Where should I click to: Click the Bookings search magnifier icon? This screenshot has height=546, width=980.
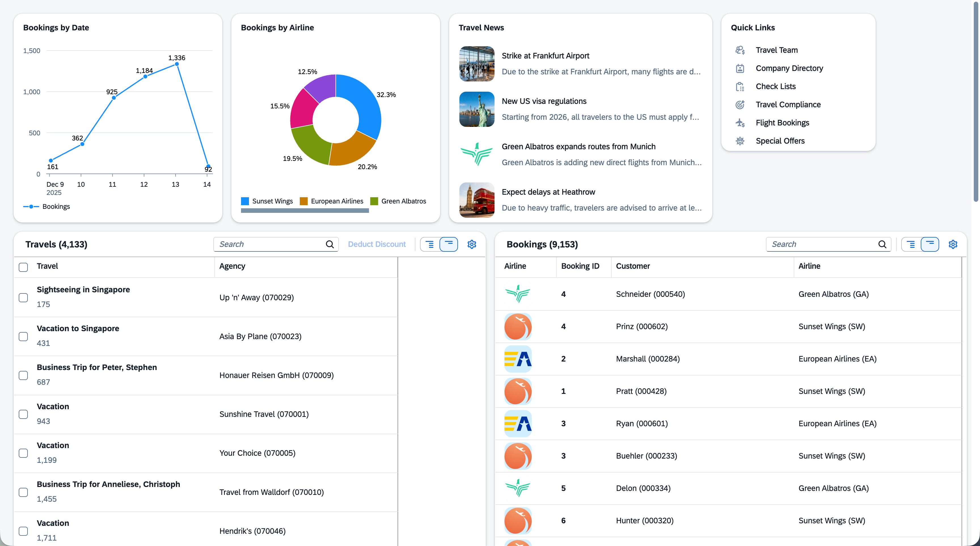[x=882, y=244]
